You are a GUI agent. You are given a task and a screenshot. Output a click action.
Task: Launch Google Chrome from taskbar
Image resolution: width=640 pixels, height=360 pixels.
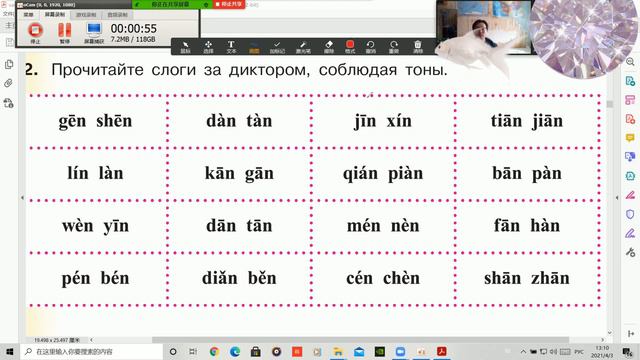(x=214, y=351)
